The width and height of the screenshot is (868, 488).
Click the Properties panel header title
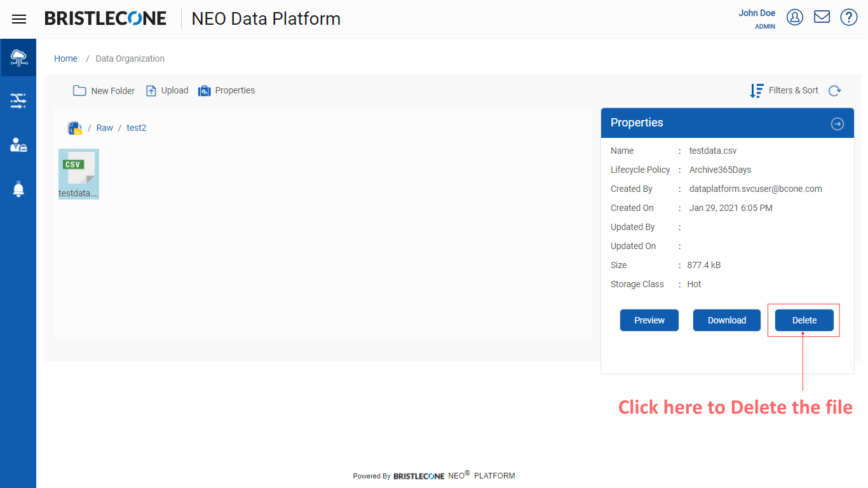point(637,123)
